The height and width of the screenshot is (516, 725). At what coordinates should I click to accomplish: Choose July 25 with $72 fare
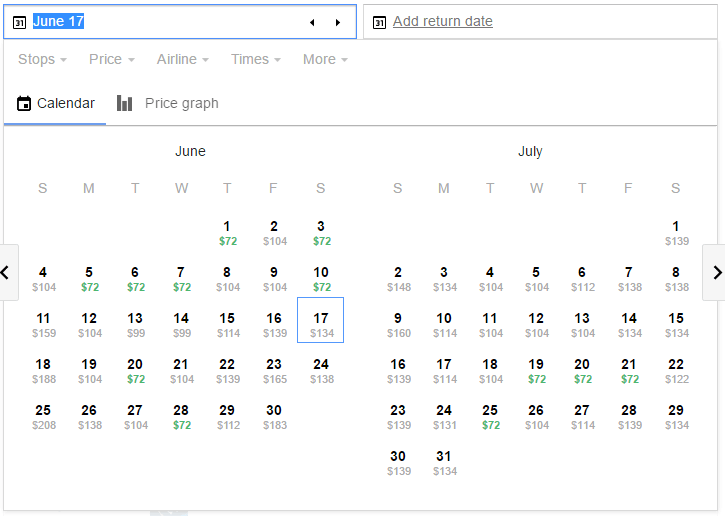coord(490,417)
